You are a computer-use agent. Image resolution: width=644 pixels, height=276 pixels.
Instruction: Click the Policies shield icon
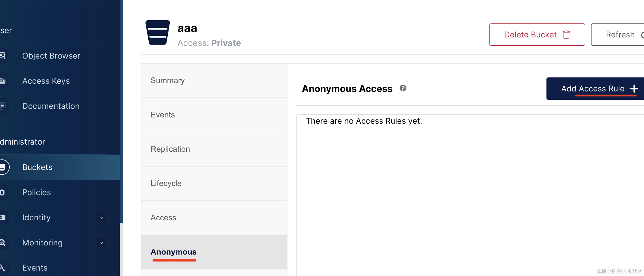[x=3, y=192]
